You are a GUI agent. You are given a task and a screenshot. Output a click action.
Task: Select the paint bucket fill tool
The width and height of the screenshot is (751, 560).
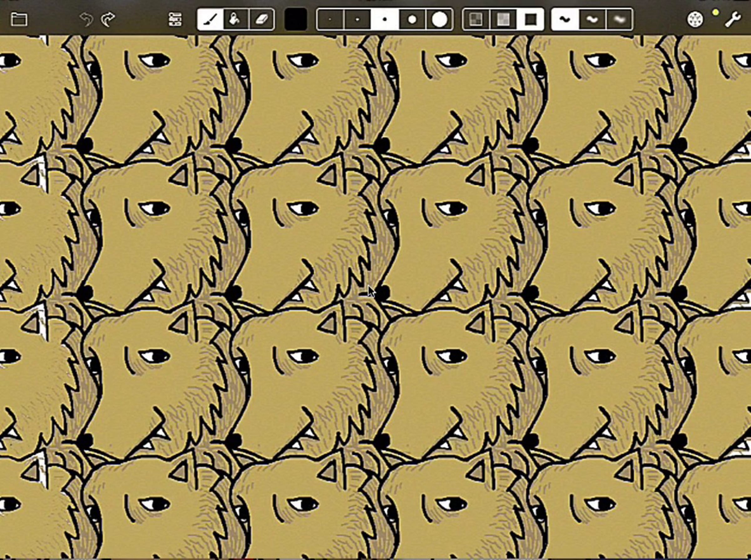[236, 19]
